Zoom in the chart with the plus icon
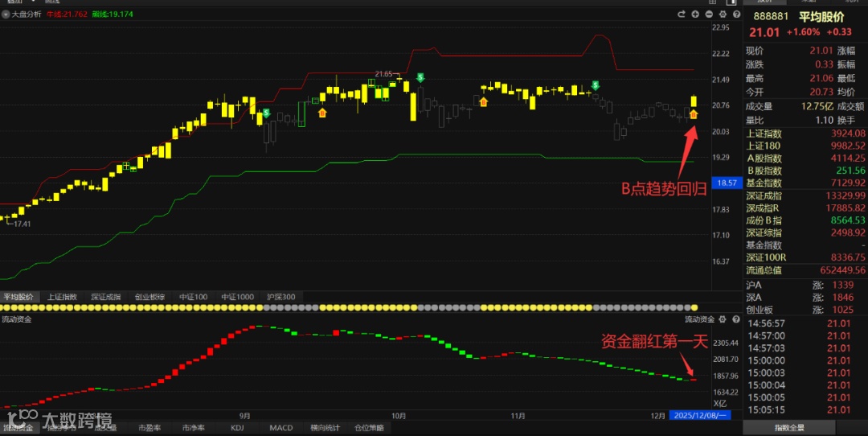Image resolution: width=868 pixels, height=436 pixels. (695, 14)
